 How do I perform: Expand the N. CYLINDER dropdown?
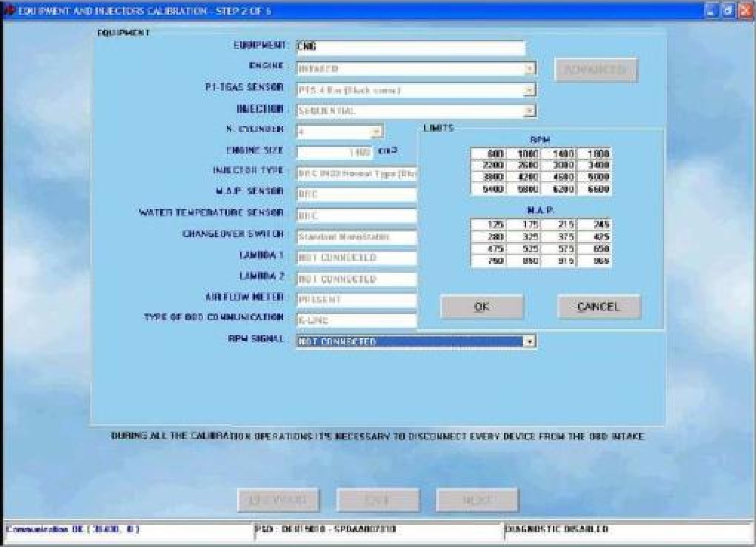pyautogui.click(x=376, y=132)
